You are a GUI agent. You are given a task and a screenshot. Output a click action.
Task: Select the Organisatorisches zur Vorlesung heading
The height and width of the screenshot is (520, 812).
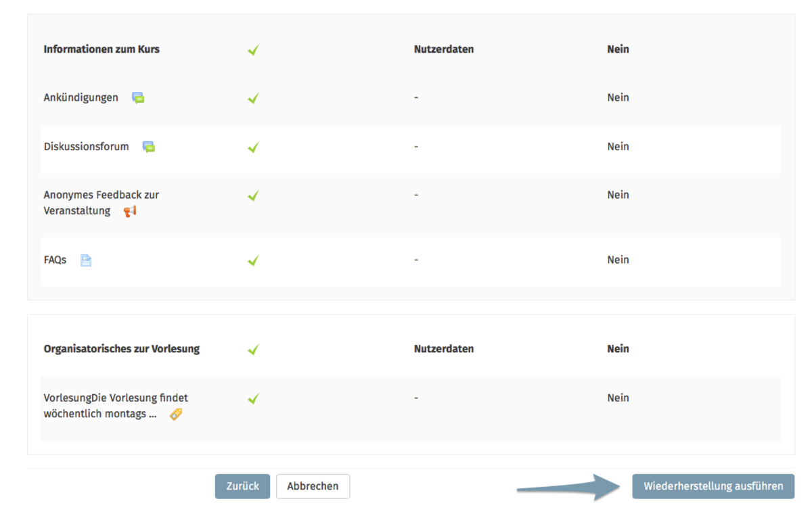click(122, 349)
